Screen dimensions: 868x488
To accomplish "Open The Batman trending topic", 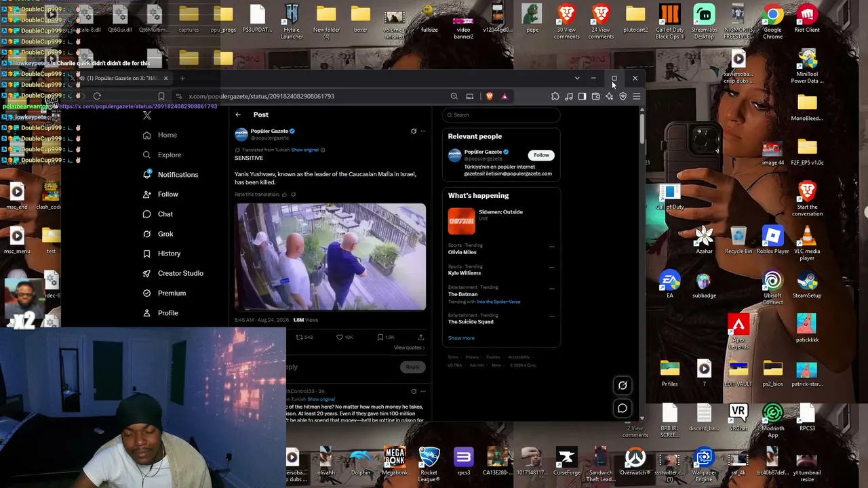I will tap(462, 294).
